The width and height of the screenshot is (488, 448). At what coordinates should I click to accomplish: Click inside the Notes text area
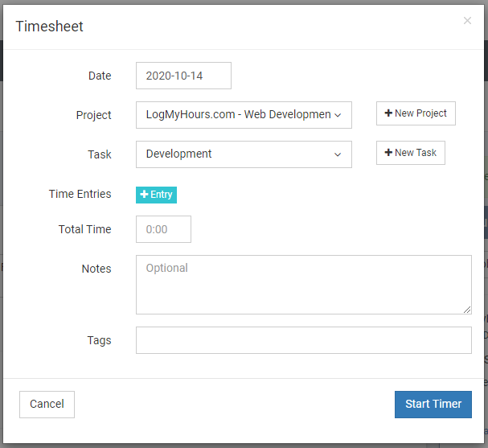point(303,285)
